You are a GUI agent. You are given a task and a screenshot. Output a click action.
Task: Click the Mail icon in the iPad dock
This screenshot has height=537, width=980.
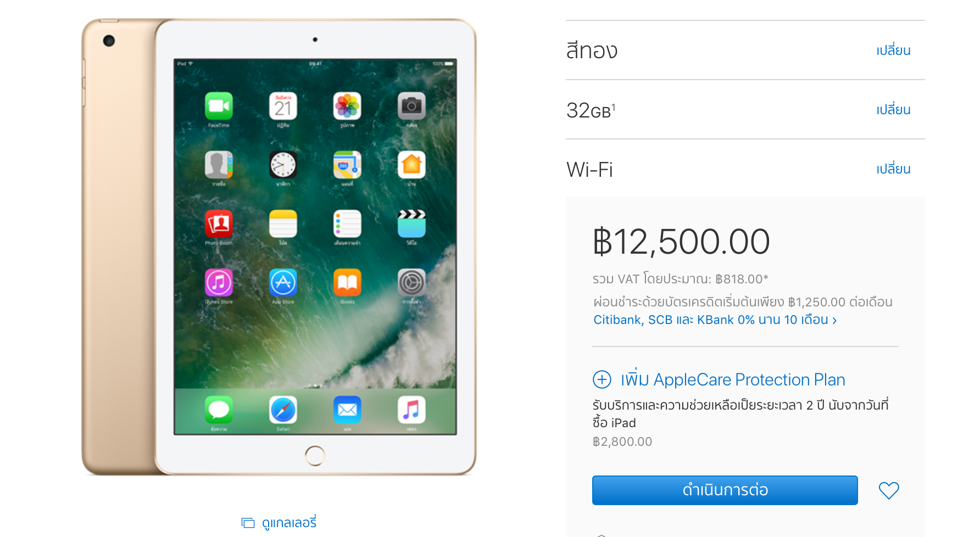click(x=347, y=410)
